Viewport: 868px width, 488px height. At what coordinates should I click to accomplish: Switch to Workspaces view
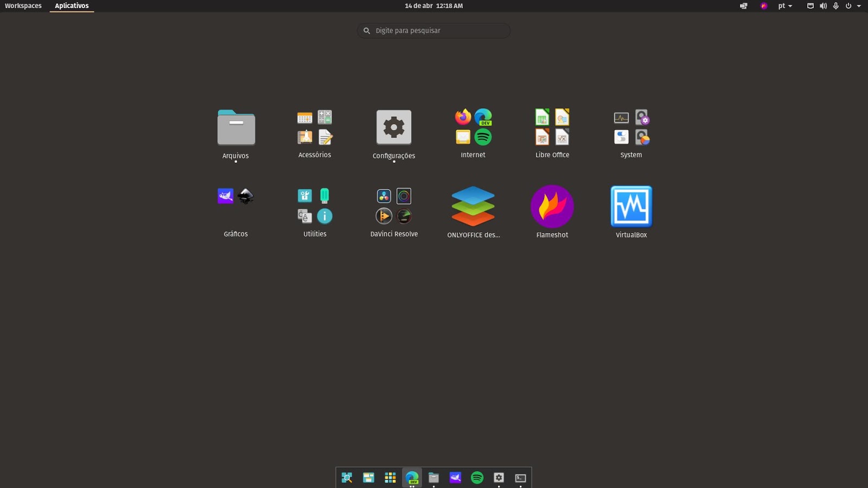23,6
